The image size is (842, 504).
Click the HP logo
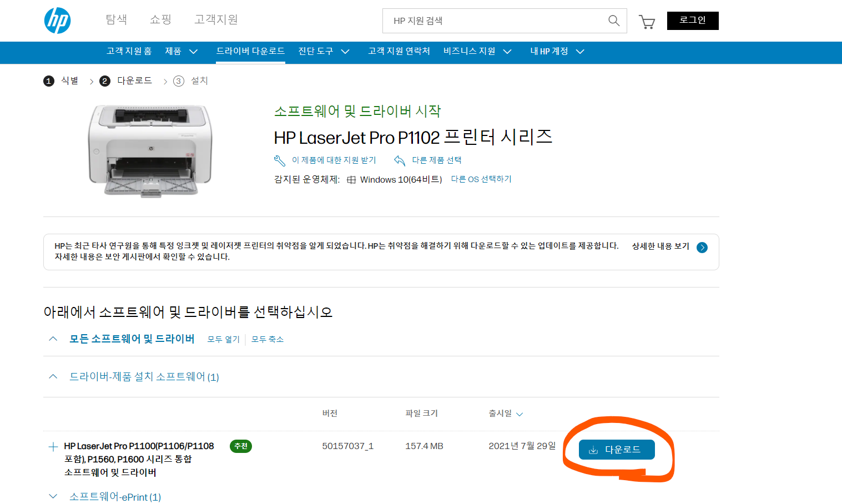57,21
